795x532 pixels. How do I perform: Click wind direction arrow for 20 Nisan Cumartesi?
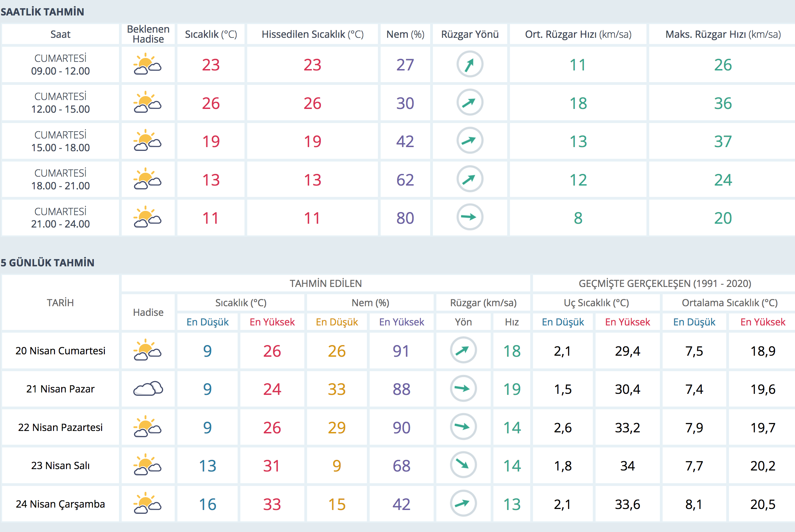pyautogui.click(x=463, y=350)
